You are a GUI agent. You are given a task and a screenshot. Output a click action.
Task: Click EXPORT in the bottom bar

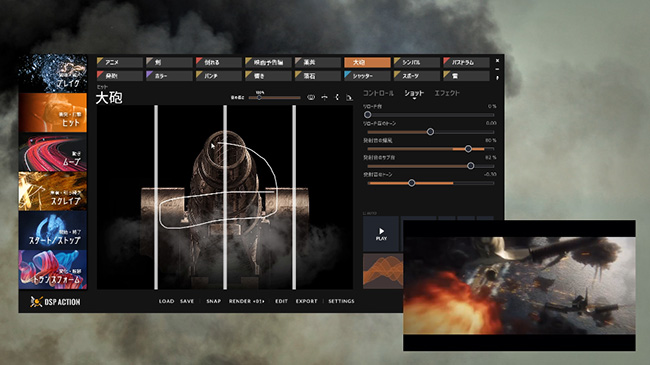[x=306, y=301]
